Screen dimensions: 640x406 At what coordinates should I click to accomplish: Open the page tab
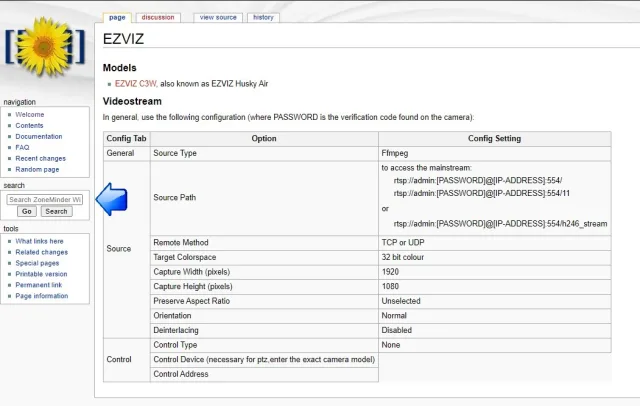(x=117, y=18)
